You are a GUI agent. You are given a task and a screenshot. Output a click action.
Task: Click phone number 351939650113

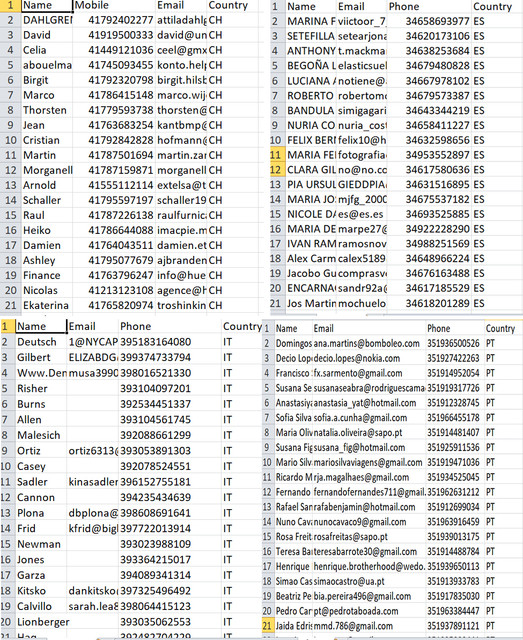455,566
